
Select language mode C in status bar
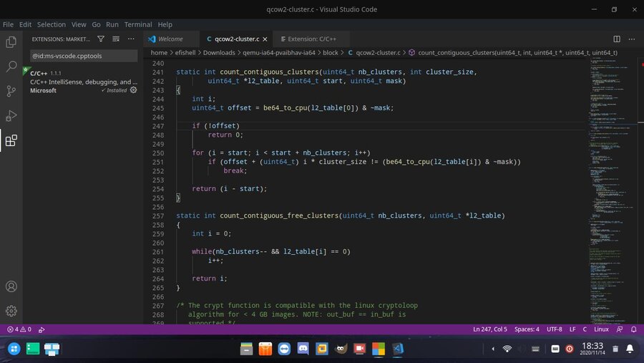[x=584, y=329]
